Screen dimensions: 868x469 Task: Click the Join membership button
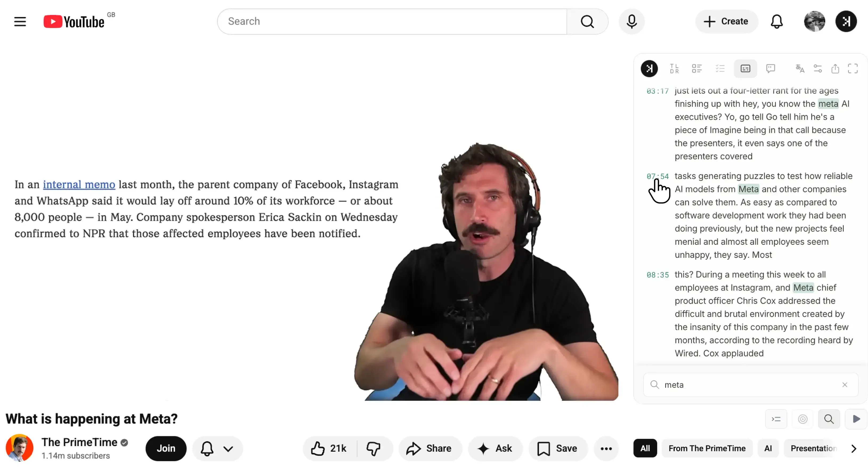click(166, 448)
